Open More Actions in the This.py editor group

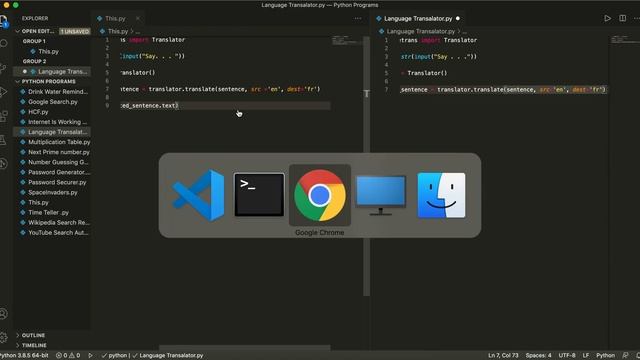pos(358,18)
